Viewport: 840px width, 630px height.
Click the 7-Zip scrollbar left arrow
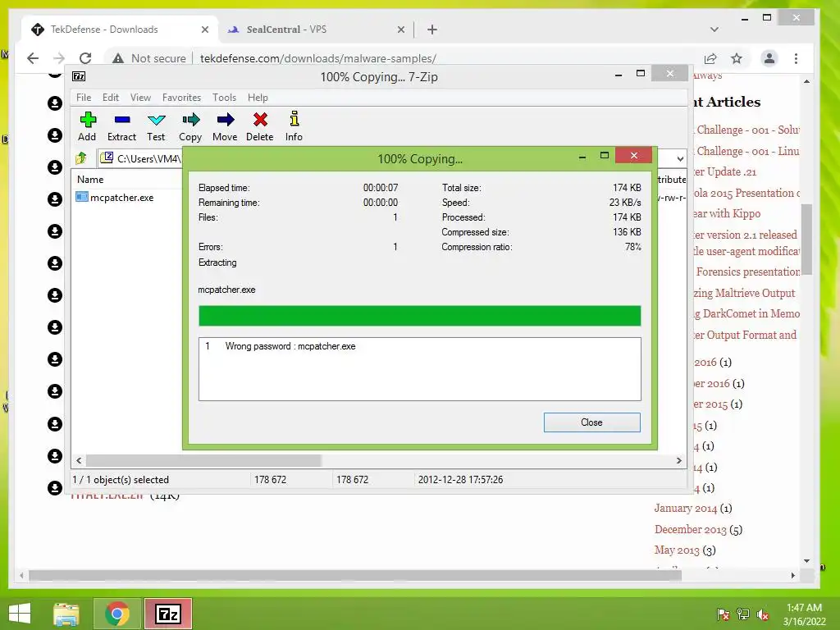tap(80, 460)
